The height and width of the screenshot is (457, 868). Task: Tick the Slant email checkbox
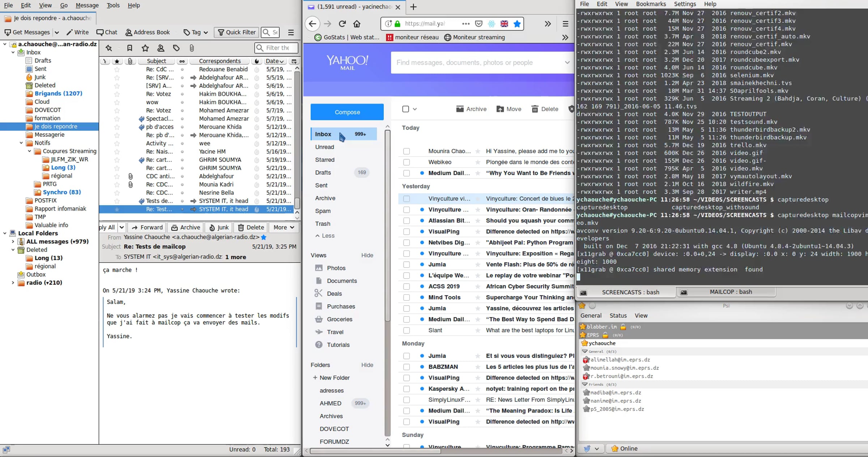[407, 330]
